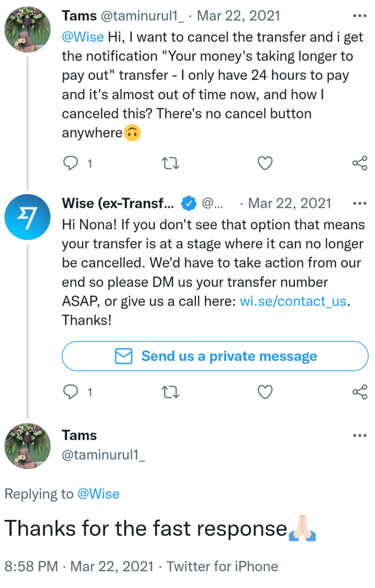The width and height of the screenshot is (375, 588).
Task: Share the Wise reply tweet
Action: click(360, 392)
